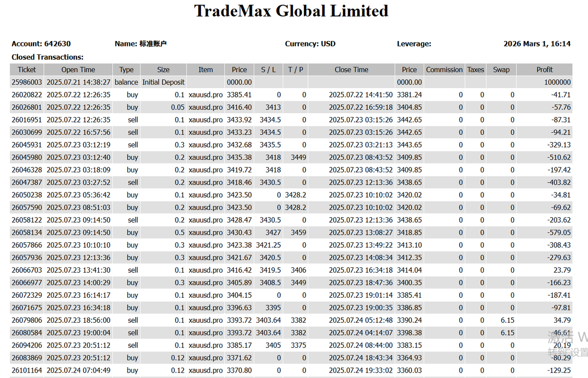Click the 1000000 deposit profit value
This screenshot has width=588, height=378.
pos(557,82)
